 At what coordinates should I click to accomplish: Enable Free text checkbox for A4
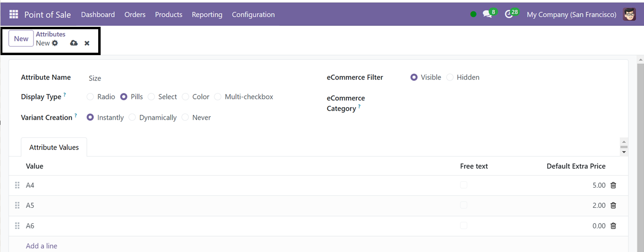pos(463,185)
